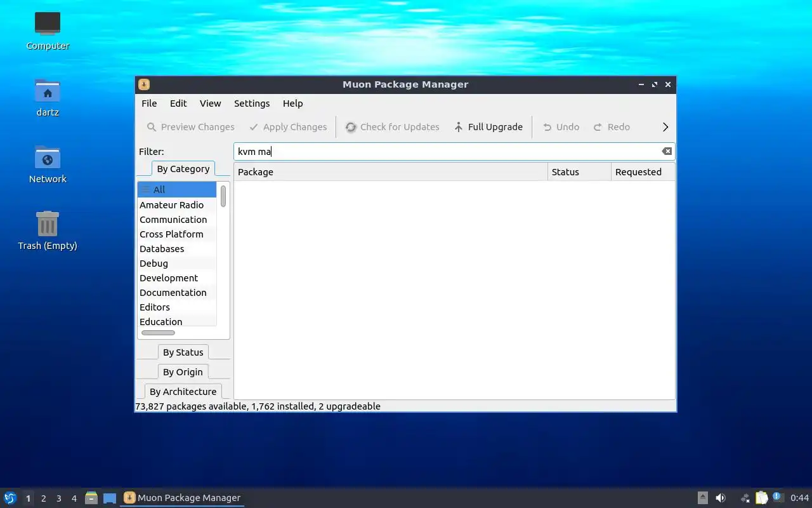The height and width of the screenshot is (508, 812).
Task: Clear the search field with the clear icon
Action: point(667,151)
